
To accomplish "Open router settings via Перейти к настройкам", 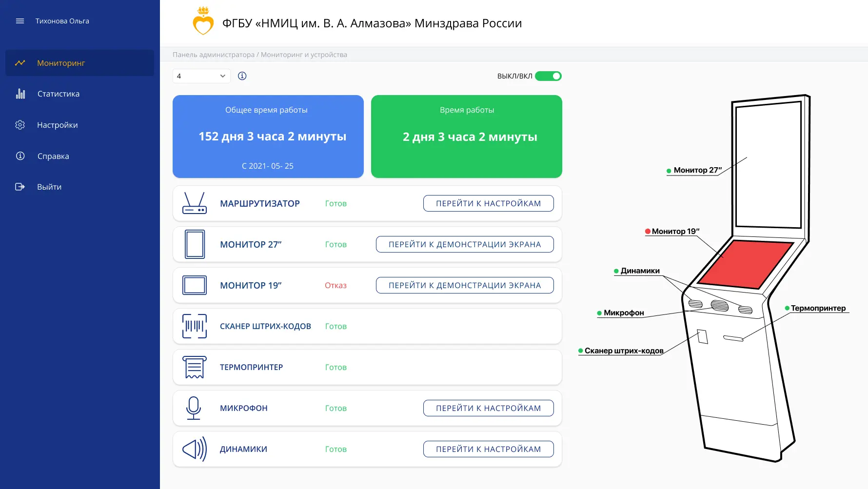I will [x=489, y=203].
